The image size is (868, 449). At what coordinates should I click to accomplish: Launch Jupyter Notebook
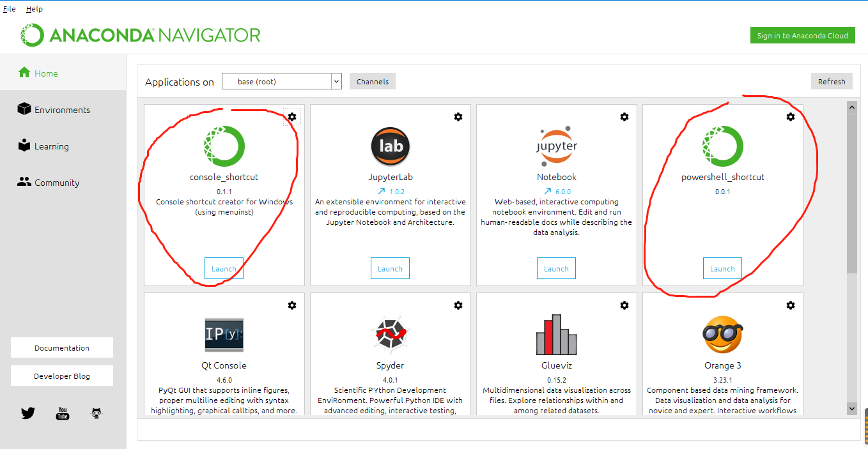(556, 268)
